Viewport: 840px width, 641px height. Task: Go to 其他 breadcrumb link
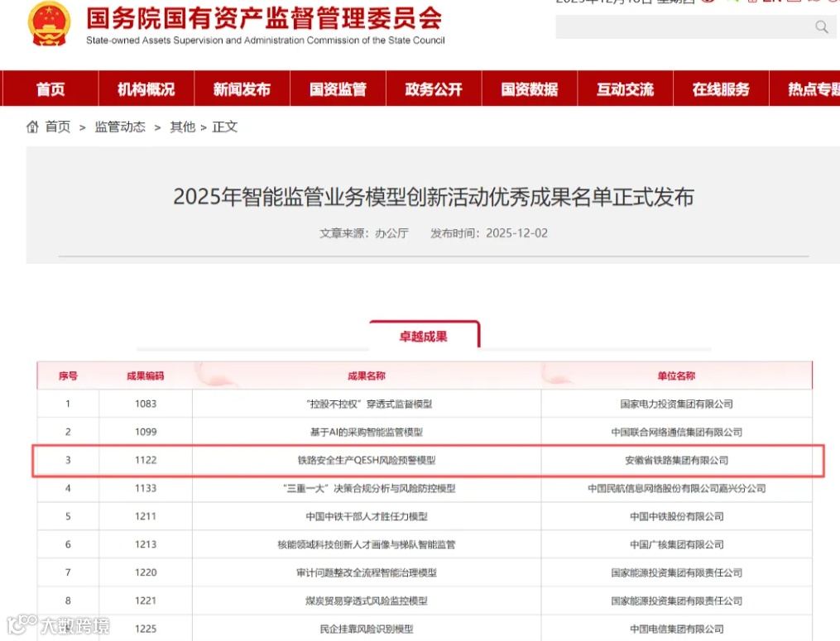(182, 127)
